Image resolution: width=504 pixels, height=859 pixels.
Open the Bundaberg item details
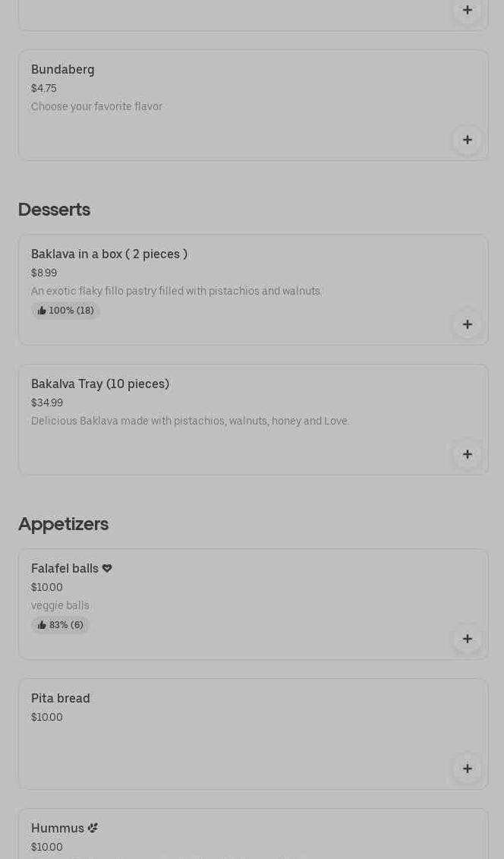pos(63,70)
